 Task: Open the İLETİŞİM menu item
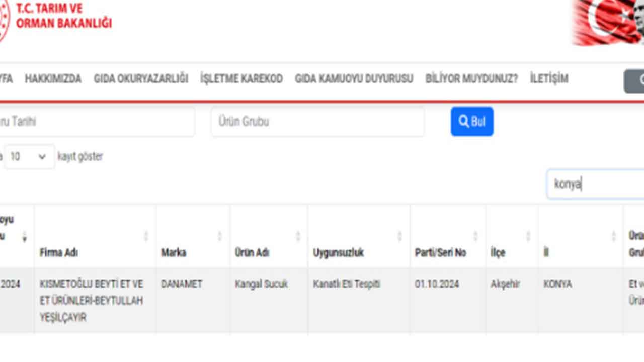click(x=549, y=79)
